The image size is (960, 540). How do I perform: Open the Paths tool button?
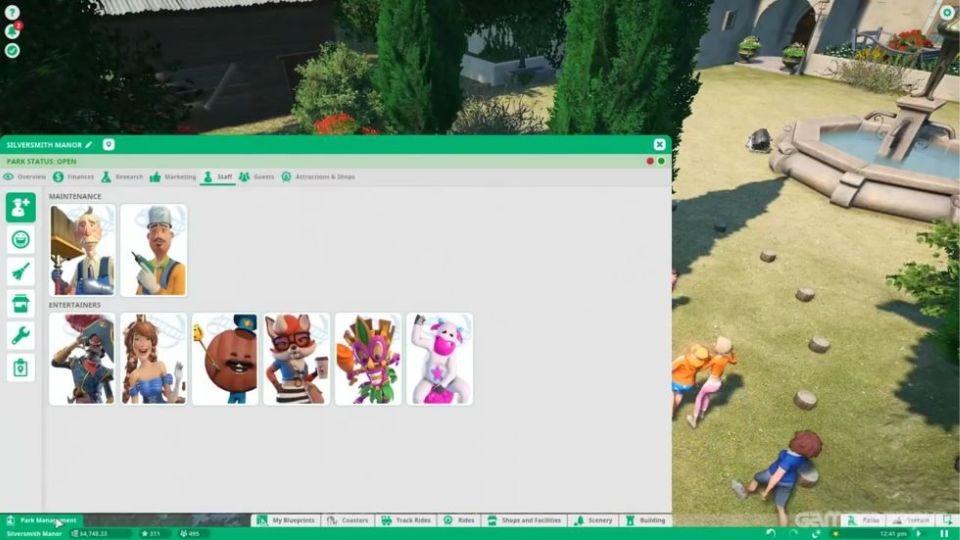(x=863, y=520)
